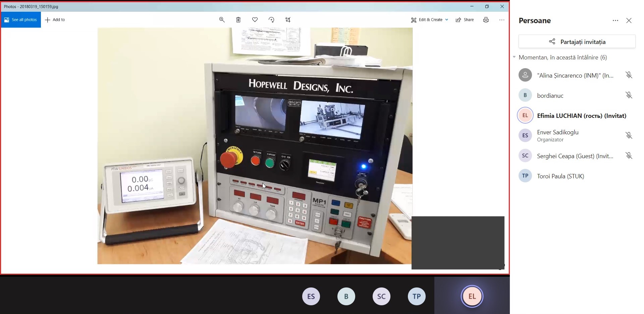
Task: Select the crop tool icon
Action: [x=288, y=20]
